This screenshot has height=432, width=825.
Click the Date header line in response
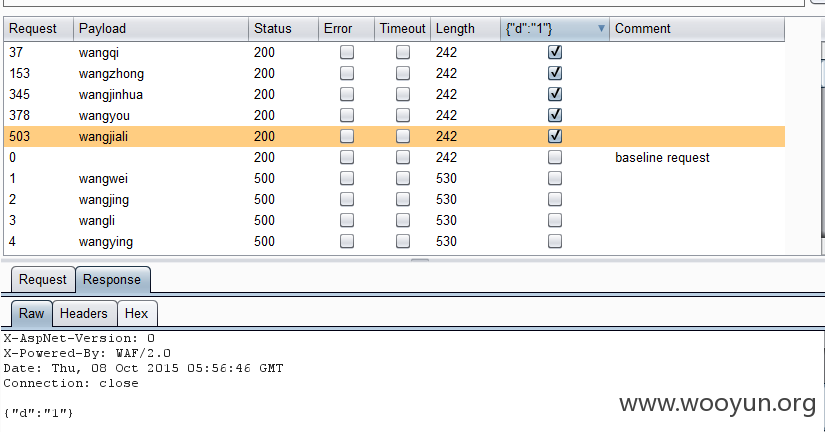tap(143, 368)
